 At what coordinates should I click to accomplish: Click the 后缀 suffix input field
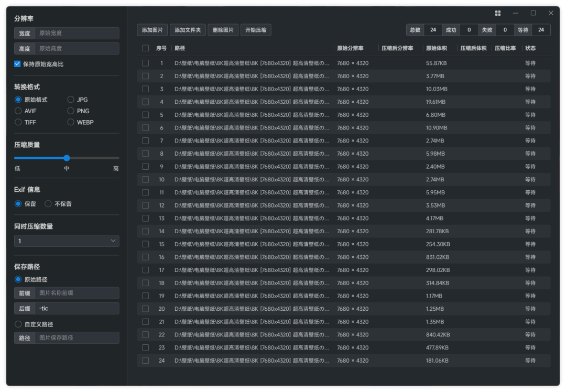coord(77,309)
